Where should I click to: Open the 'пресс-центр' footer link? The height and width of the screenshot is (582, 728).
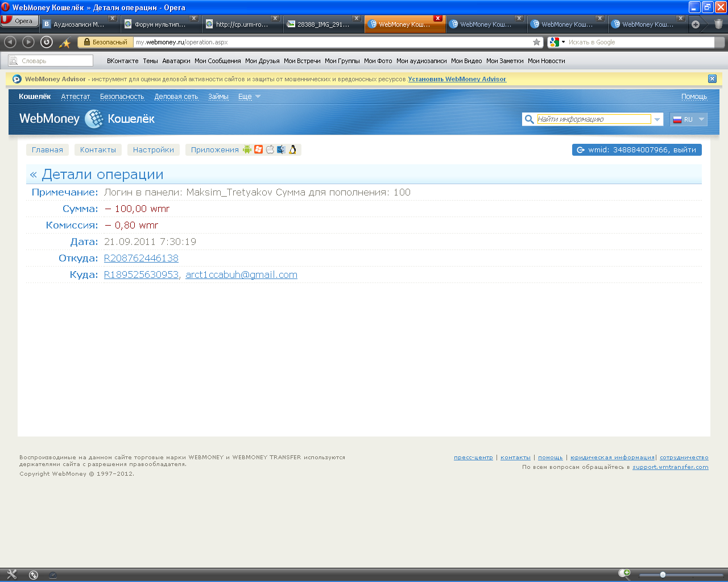(473, 458)
